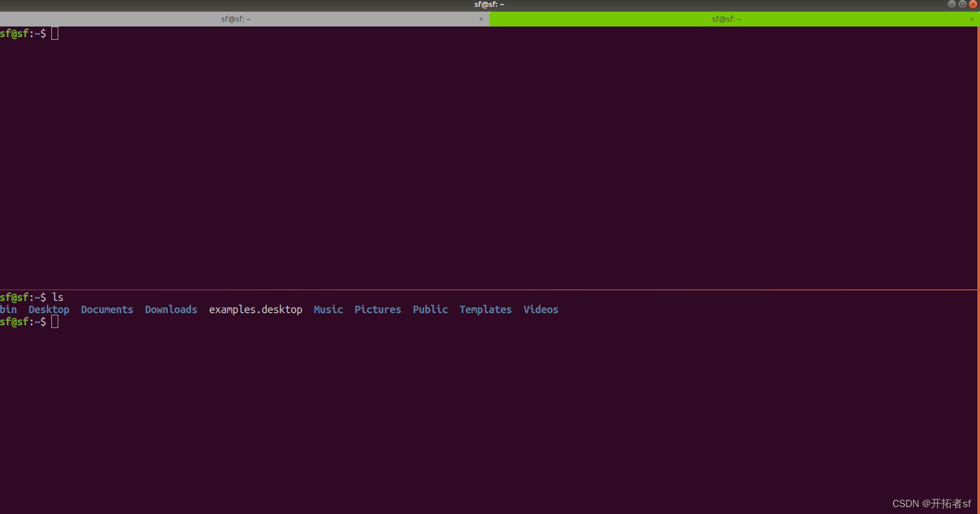Focus the upper pane's prompt cursor
980x514 pixels.
[55, 33]
